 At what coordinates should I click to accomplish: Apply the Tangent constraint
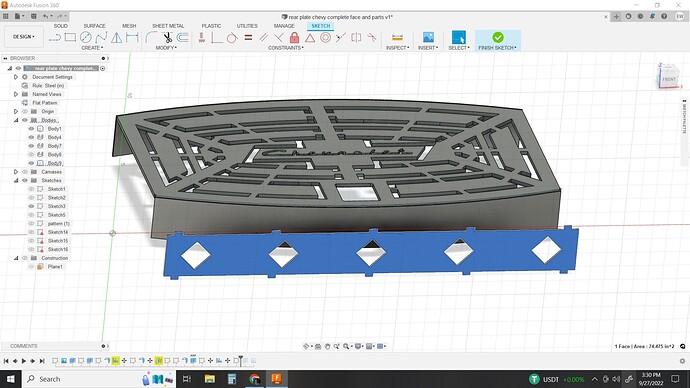coord(232,37)
